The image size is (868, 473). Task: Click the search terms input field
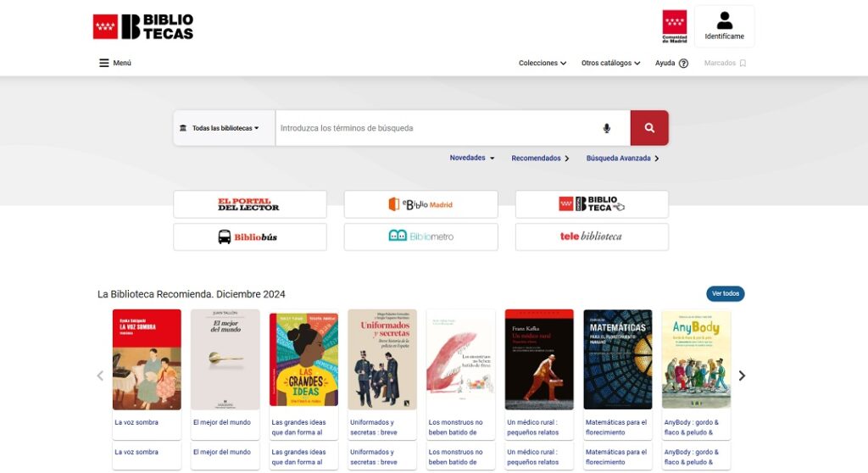click(437, 128)
